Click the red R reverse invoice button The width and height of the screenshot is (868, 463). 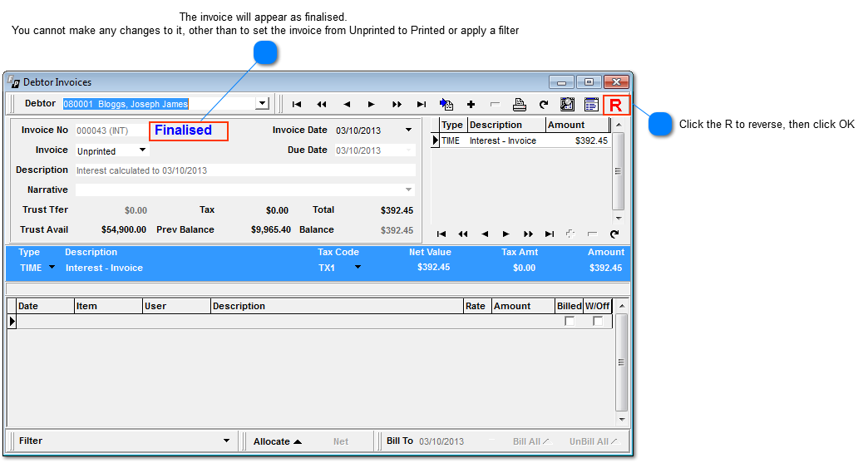point(615,105)
